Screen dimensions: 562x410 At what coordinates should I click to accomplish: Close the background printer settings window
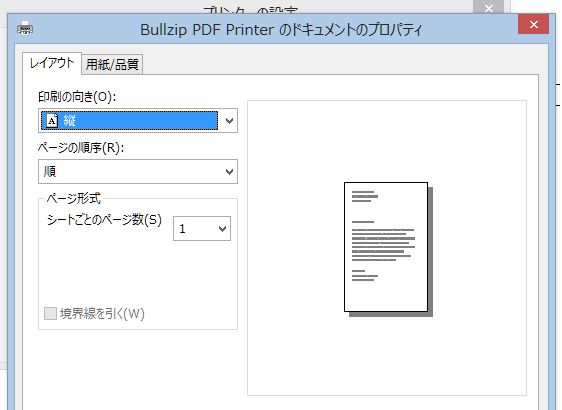pos(489,7)
